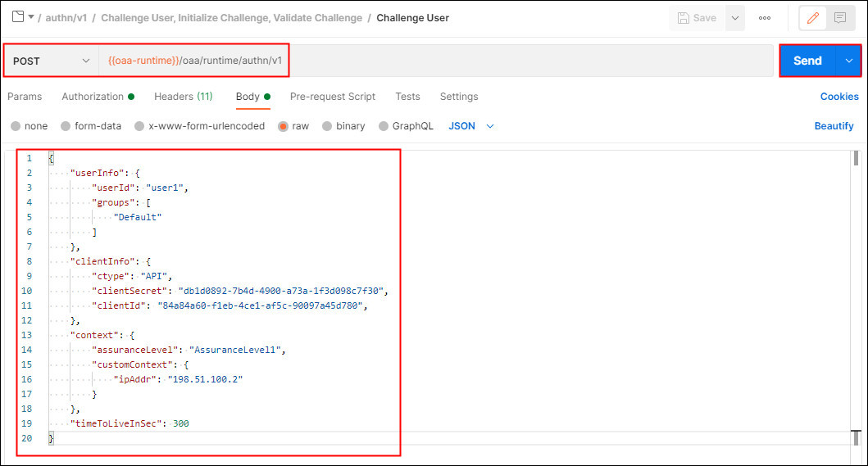Image resolution: width=868 pixels, height=466 pixels.
Task: Switch to the Authorization tab
Action: 98,97
